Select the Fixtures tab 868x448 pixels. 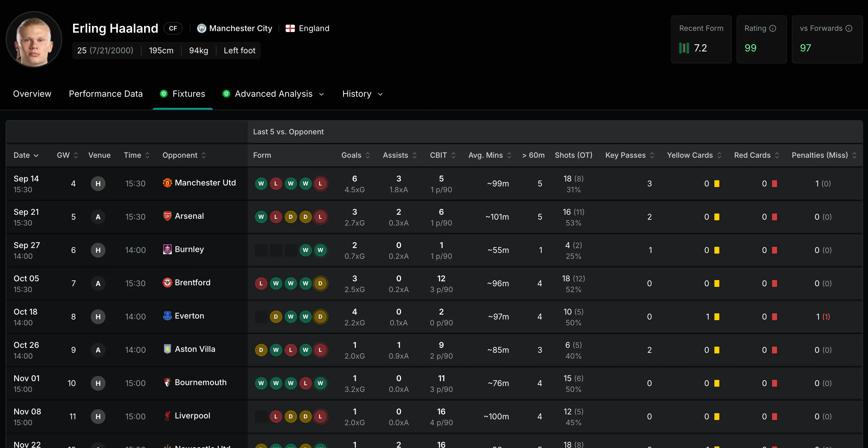coord(183,94)
